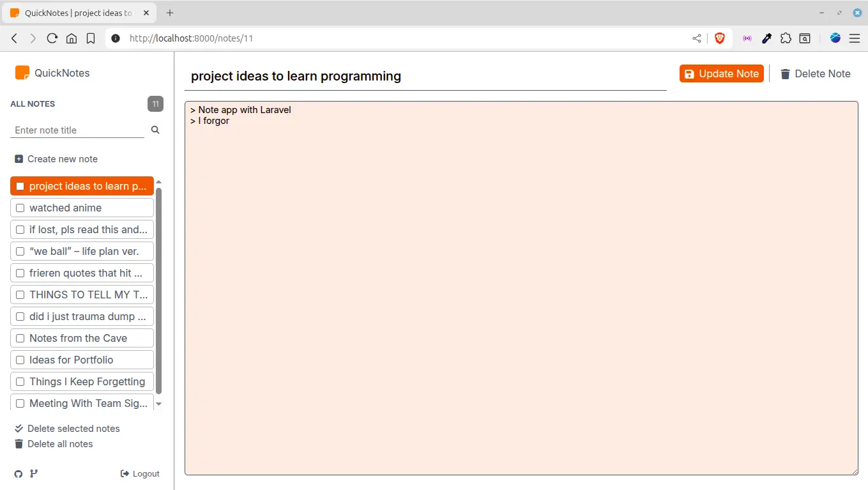Check the Ideas for Portfolio checkbox
Image resolution: width=868 pixels, height=490 pixels.
click(20, 360)
